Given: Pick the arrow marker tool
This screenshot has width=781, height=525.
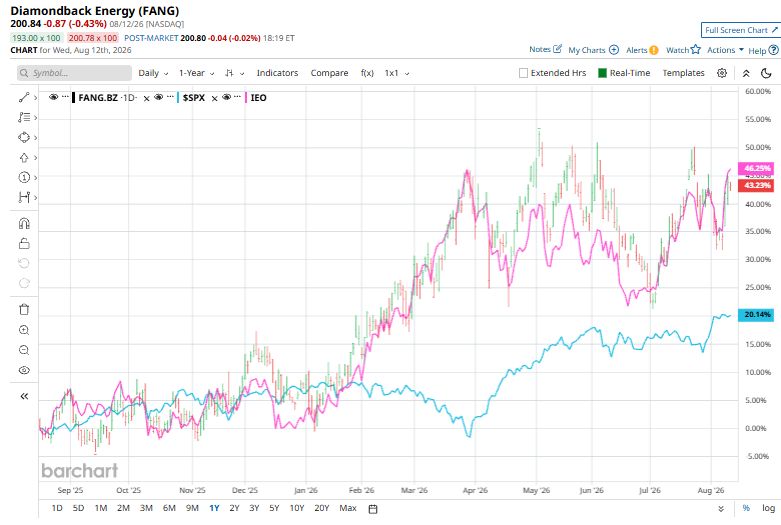Looking at the screenshot, I should pos(24,157).
